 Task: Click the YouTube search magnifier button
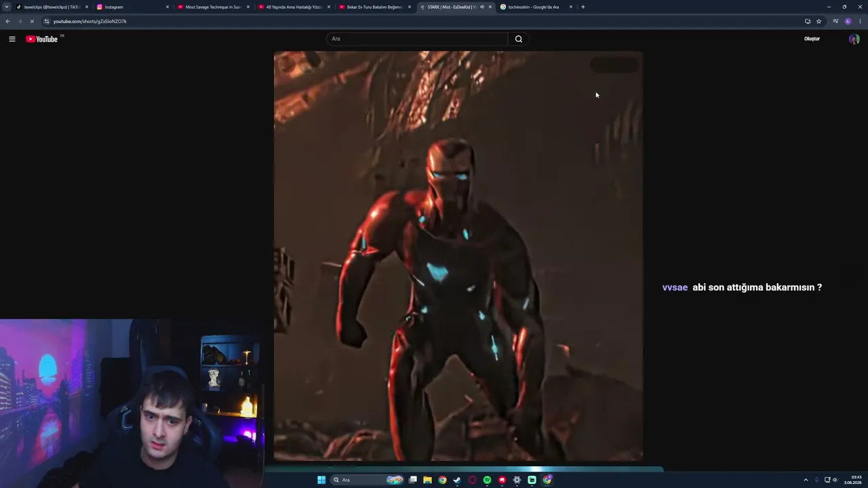click(519, 39)
